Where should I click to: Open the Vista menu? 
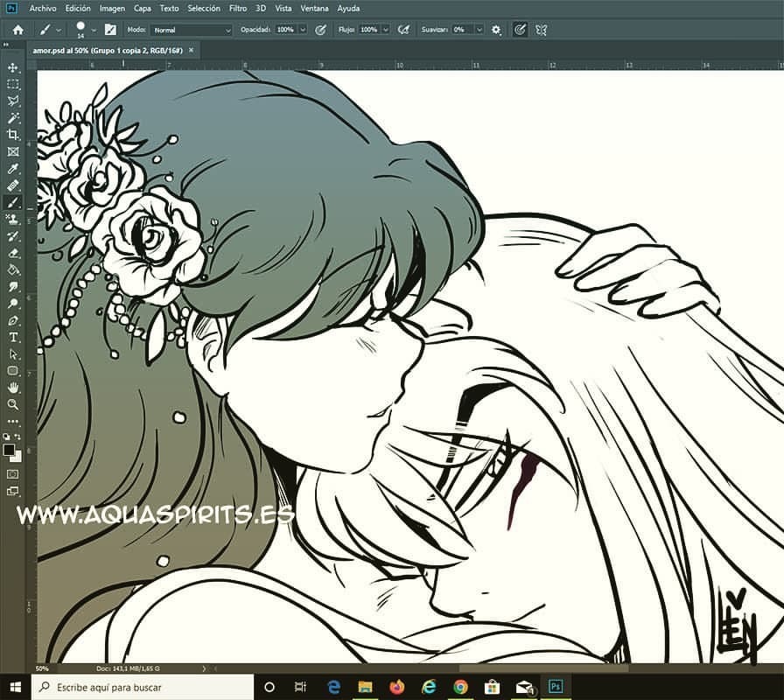coord(283,9)
